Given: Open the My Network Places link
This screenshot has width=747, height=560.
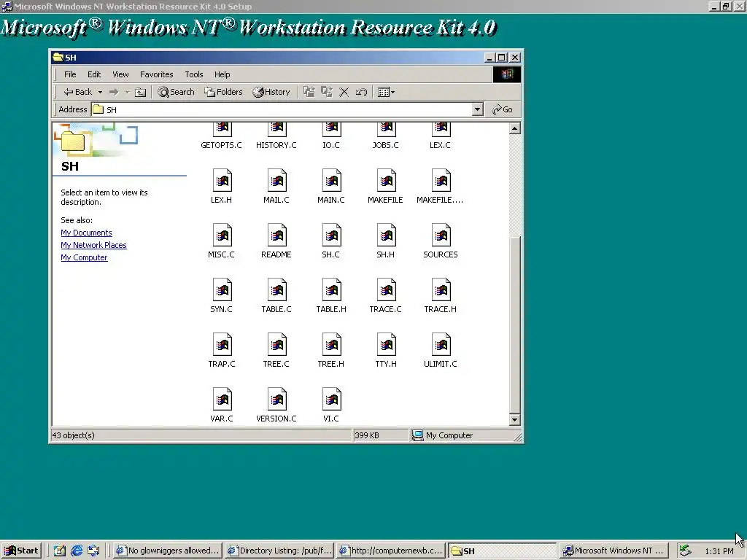Looking at the screenshot, I should click(93, 245).
